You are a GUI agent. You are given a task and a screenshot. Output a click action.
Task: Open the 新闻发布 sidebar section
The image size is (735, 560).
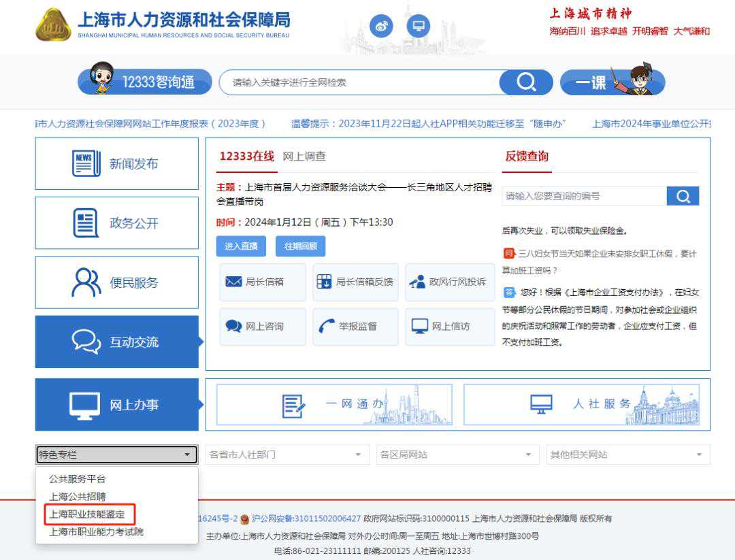pyautogui.click(x=117, y=164)
